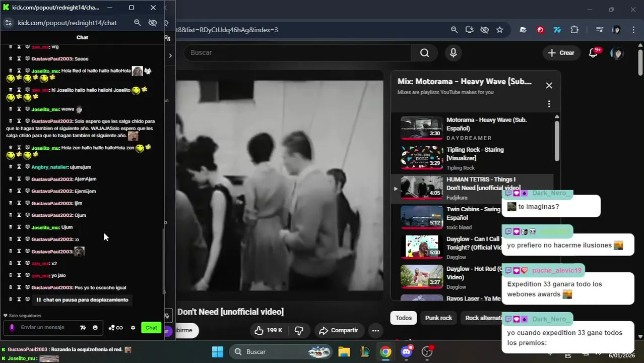The height and width of the screenshot is (363, 644).
Task: Open more actions three-dot menu under video
Action: (375, 331)
